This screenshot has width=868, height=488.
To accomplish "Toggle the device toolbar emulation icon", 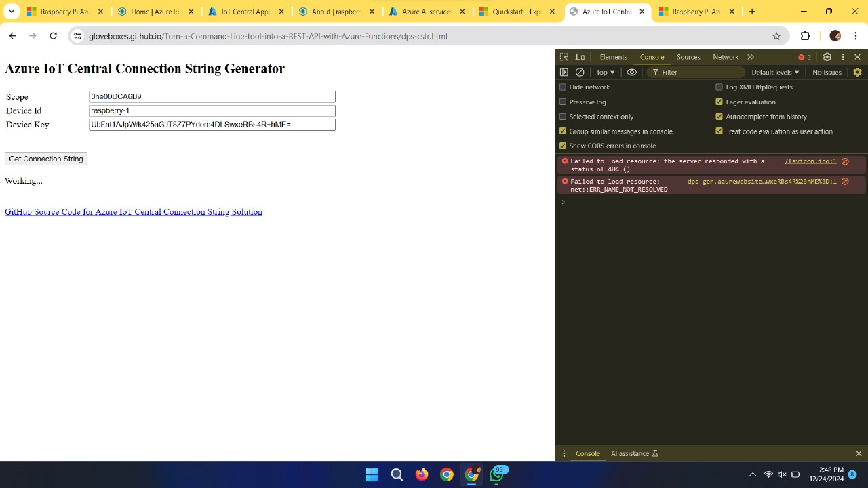I will pos(580,57).
